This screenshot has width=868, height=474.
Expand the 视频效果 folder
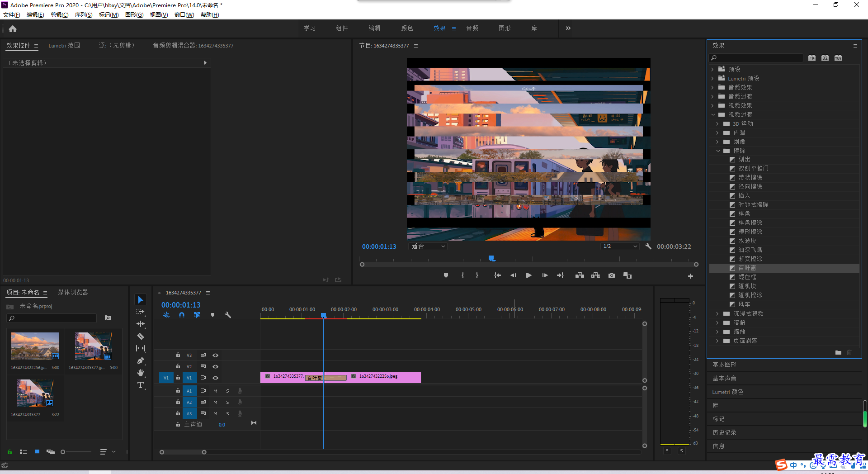pos(712,105)
